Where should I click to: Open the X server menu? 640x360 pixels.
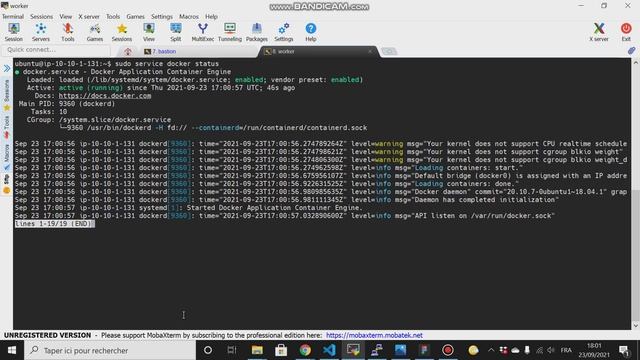point(89,17)
